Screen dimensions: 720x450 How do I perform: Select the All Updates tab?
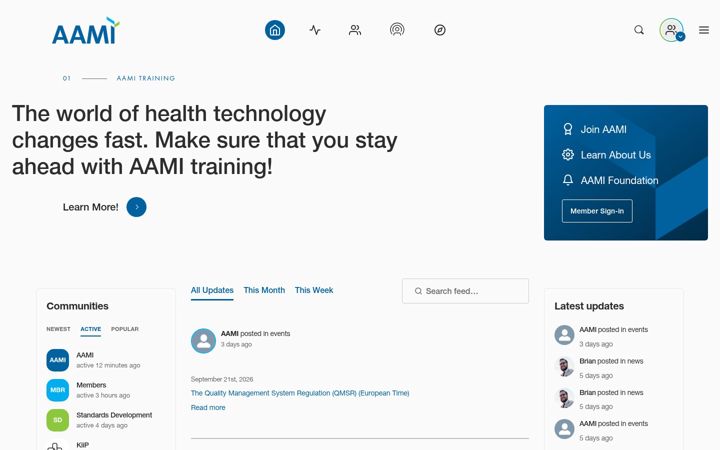[x=212, y=290]
